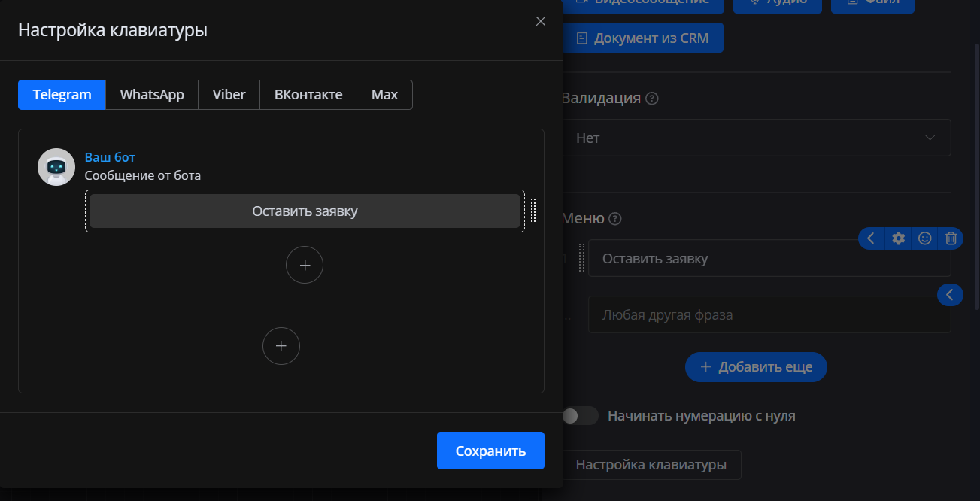Switch to the Viber tab
Viewport: 980px width, 501px height.
click(x=229, y=95)
